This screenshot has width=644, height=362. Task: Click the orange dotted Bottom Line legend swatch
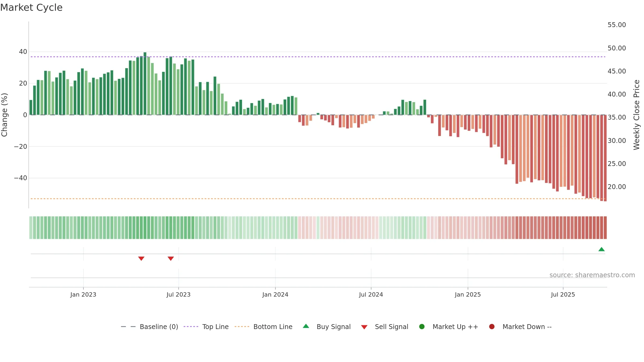tap(242, 327)
